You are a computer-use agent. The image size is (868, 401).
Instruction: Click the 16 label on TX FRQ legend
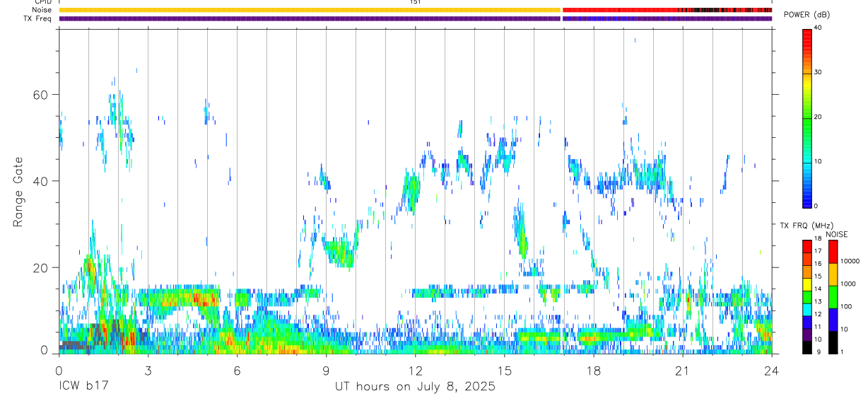click(x=818, y=264)
